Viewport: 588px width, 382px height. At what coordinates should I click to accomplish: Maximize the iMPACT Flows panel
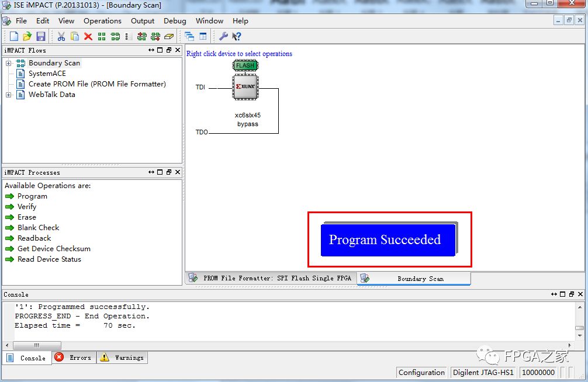[160, 50]
